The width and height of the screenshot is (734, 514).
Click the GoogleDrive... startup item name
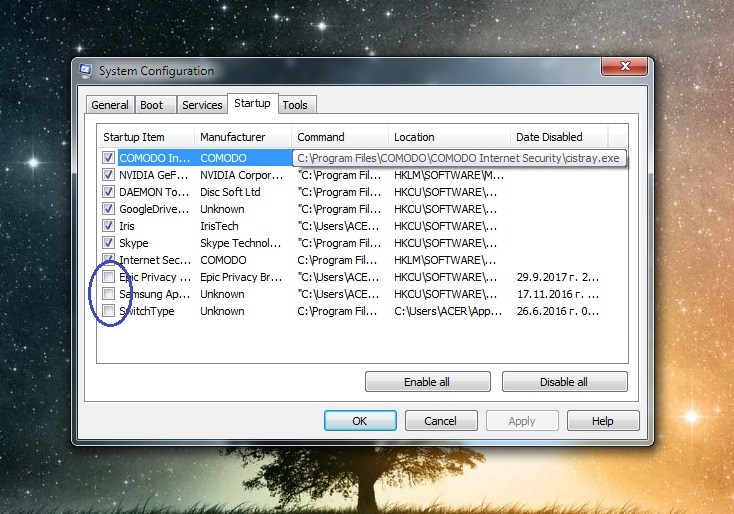pyautogui.click(x=154, y=209)
